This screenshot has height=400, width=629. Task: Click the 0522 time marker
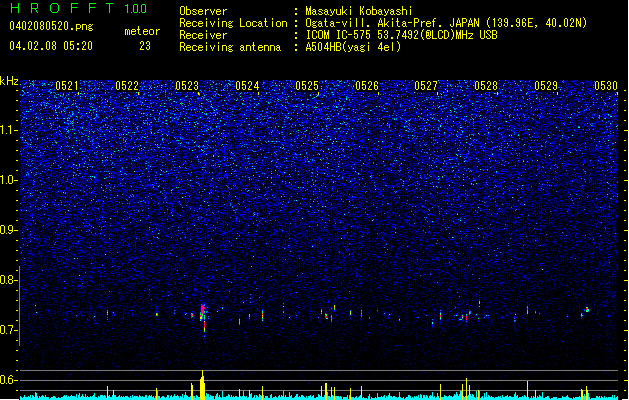(127, 86)
